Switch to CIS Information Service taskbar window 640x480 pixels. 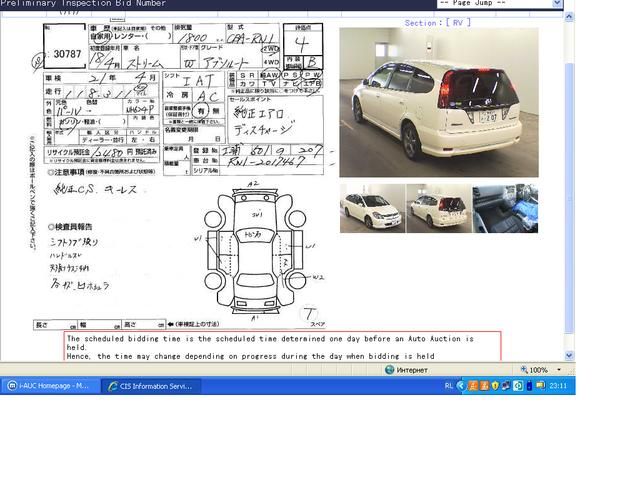[151, 385]
